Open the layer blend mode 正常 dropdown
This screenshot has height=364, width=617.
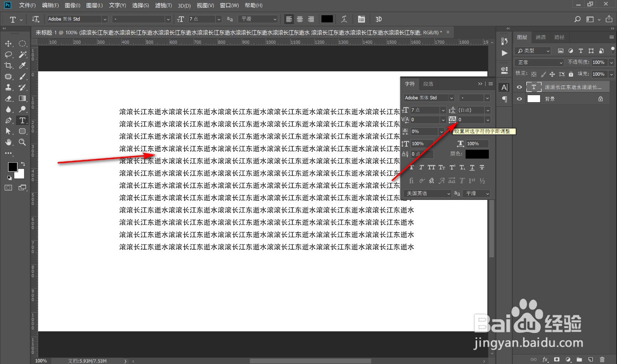540,62
